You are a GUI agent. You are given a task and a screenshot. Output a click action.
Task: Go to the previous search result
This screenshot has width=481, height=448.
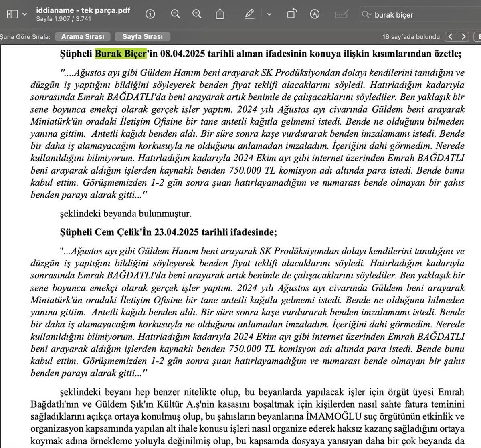tap(451, 37)
